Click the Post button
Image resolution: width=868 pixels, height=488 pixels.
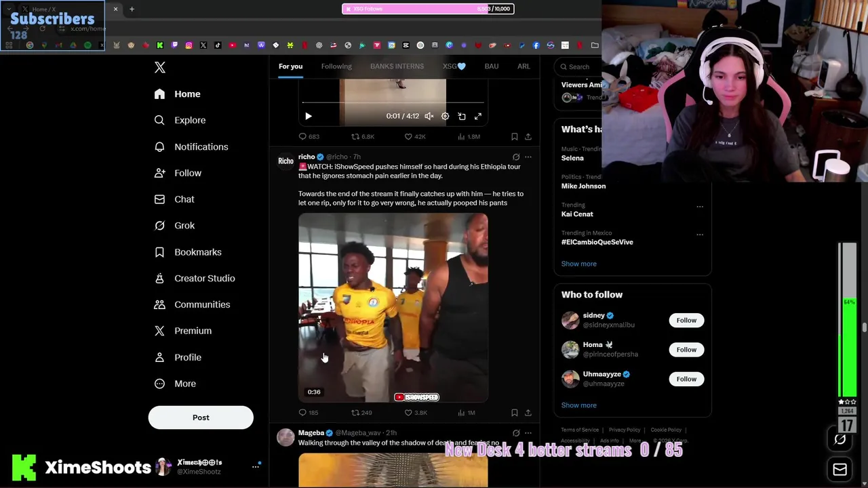click(x=201, y=418)
